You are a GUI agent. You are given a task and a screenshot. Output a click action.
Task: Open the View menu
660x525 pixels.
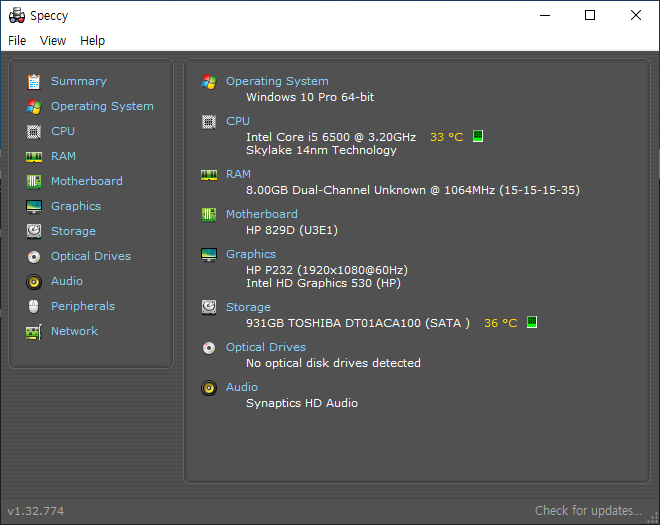pyautogui.click(x=53, y=41)
